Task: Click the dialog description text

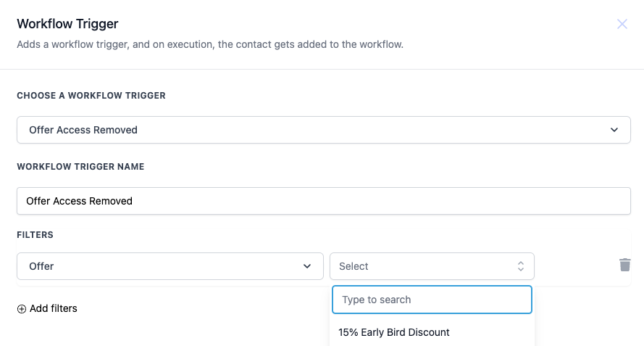Action: tap(210, 45)
